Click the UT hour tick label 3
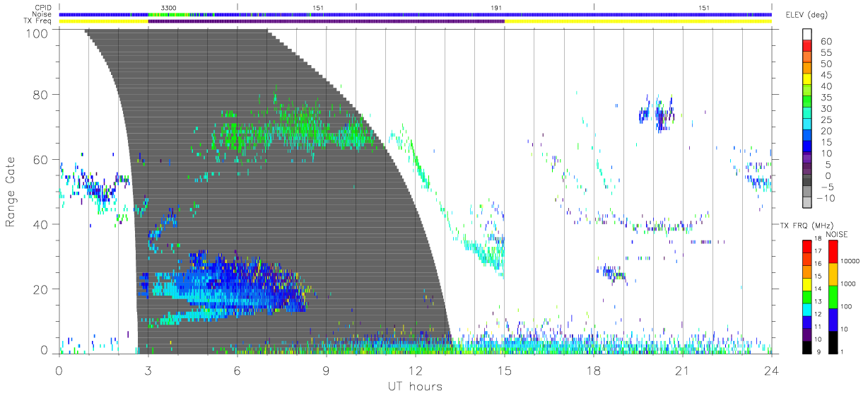Screen dimensions: 868x401 (x=148, y=370)
